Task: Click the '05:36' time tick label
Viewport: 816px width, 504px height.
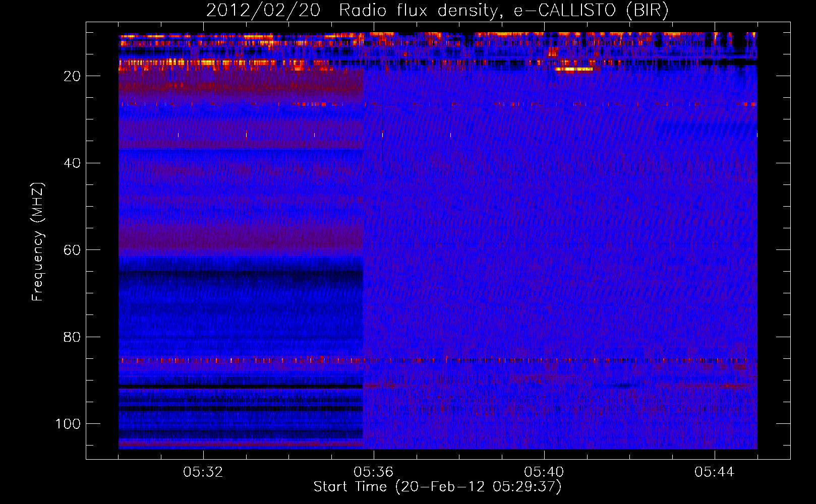Action: tap(374, 472)
